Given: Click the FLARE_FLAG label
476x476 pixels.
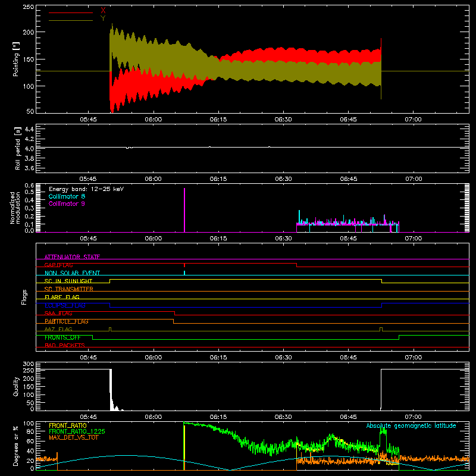Looking at the screenshot, I should [x=62, y=297].
